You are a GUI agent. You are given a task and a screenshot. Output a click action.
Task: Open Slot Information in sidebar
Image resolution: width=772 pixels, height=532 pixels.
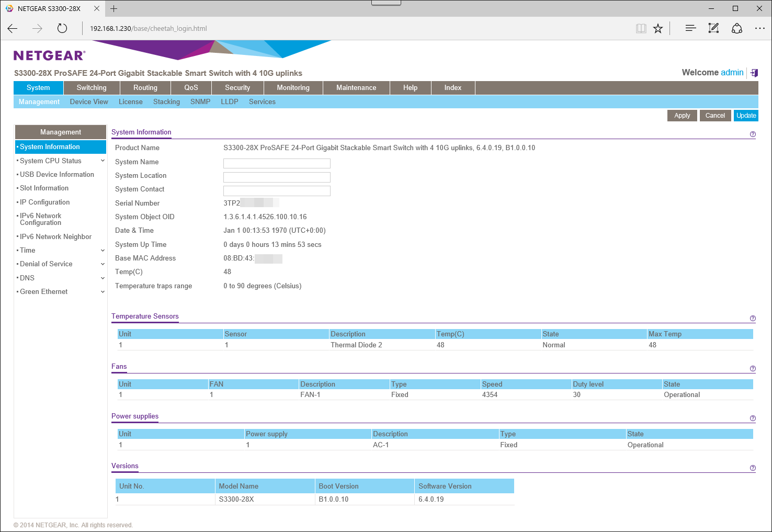44,188
